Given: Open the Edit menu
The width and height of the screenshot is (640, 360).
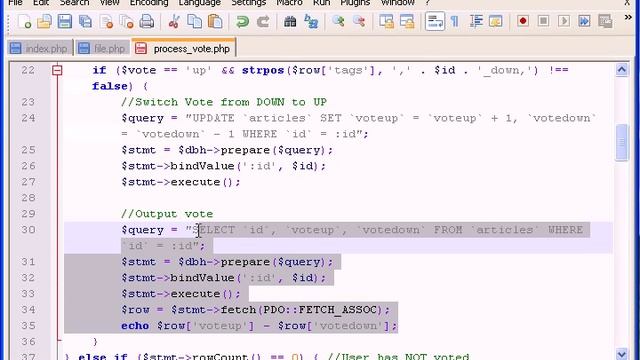Looking at the screenshot, I should [x=41, y=2].
